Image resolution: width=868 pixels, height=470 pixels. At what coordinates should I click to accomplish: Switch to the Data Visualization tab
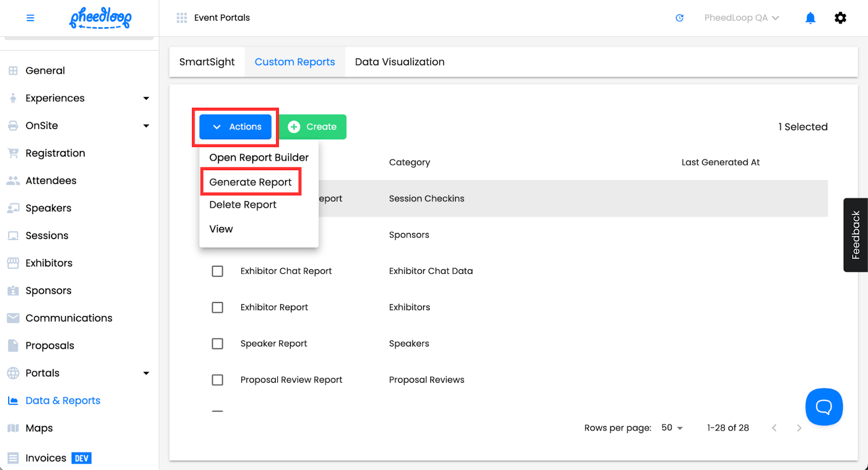399,62
